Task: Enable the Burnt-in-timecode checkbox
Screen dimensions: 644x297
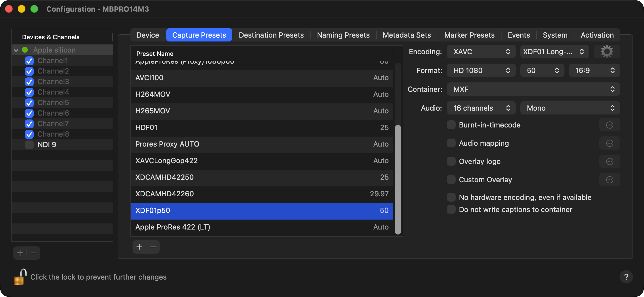Action: tap(451, 125)
